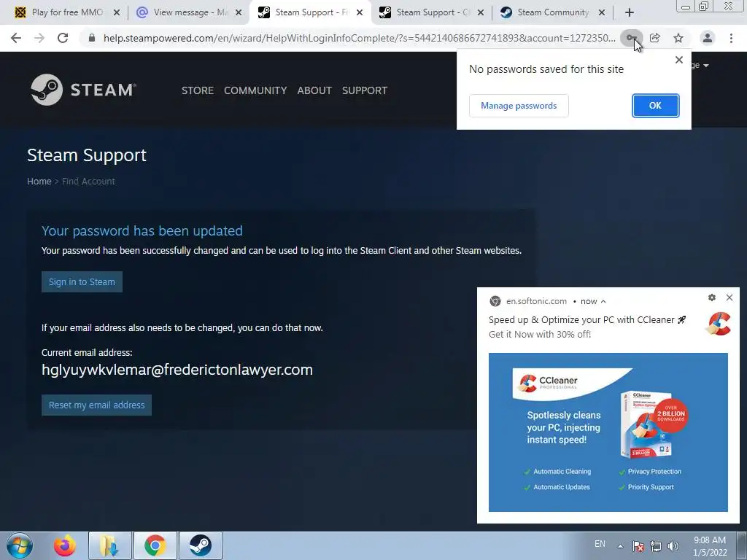This screenshot has height=560, width=747.
Task: Reload the current page
Action: 63,38
